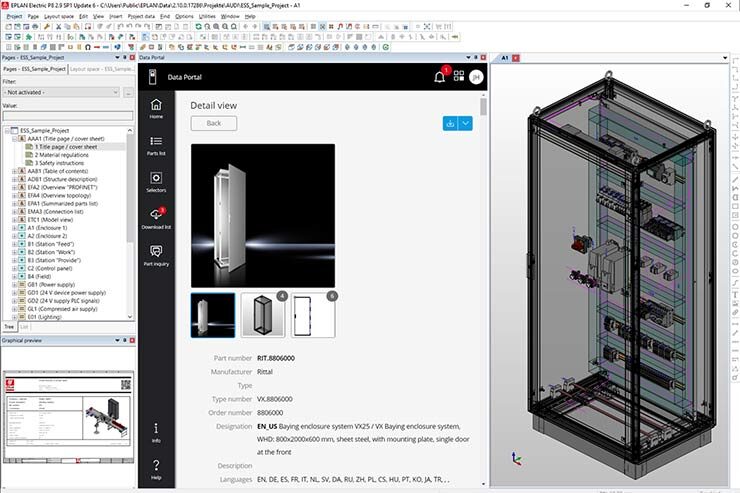Click the blue download part button
The image size is (740, 493).
(450, 123)
